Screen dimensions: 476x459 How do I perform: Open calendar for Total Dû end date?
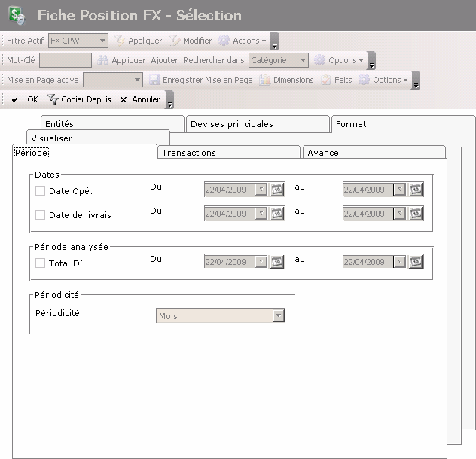(416, 262)
